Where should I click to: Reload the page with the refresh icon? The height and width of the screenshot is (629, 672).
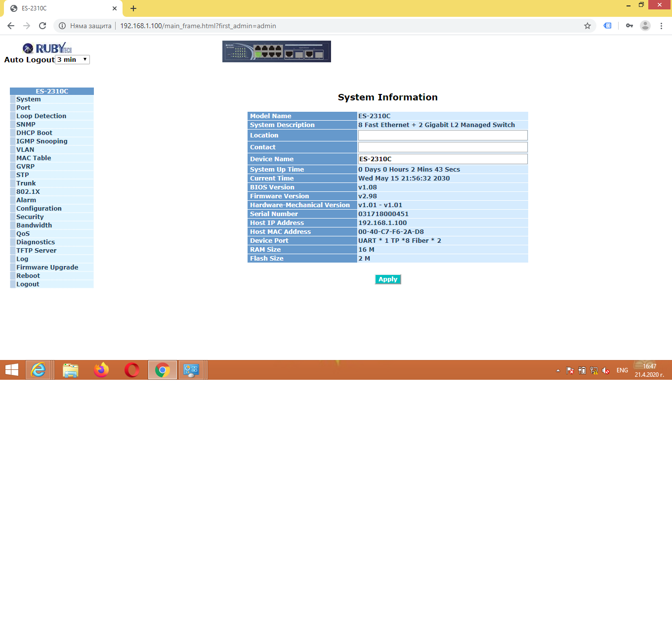pyautogui.click(x=42, y=26)
